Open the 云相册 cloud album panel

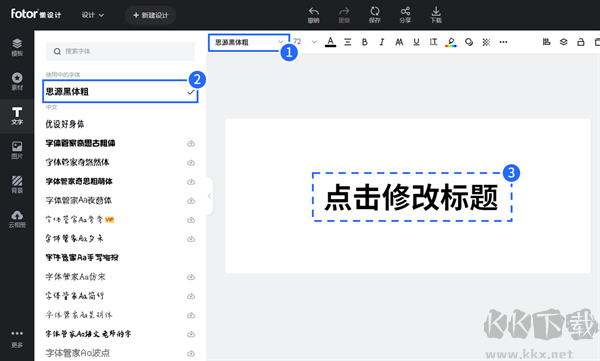[17, 219]
